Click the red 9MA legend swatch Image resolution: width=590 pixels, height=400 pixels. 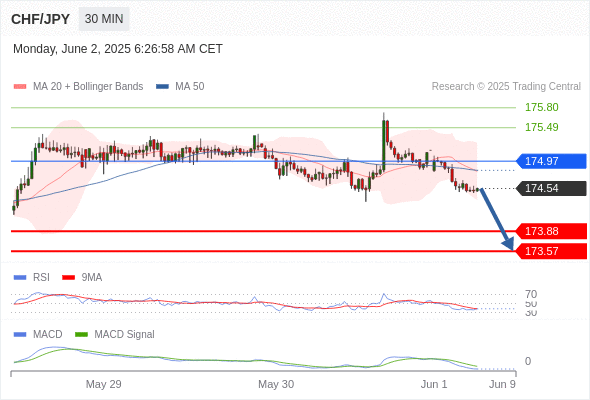click(68, 278)
